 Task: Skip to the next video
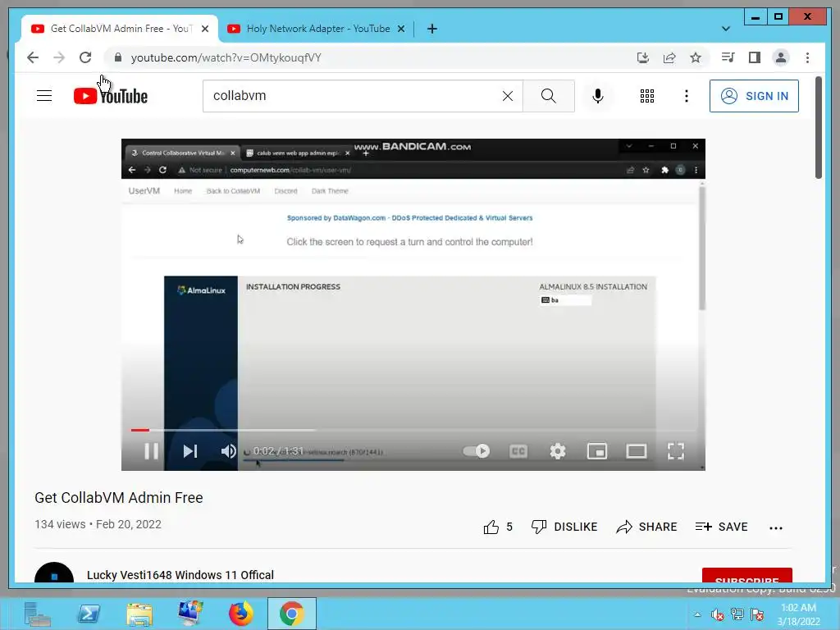click(x=190, y=451)
